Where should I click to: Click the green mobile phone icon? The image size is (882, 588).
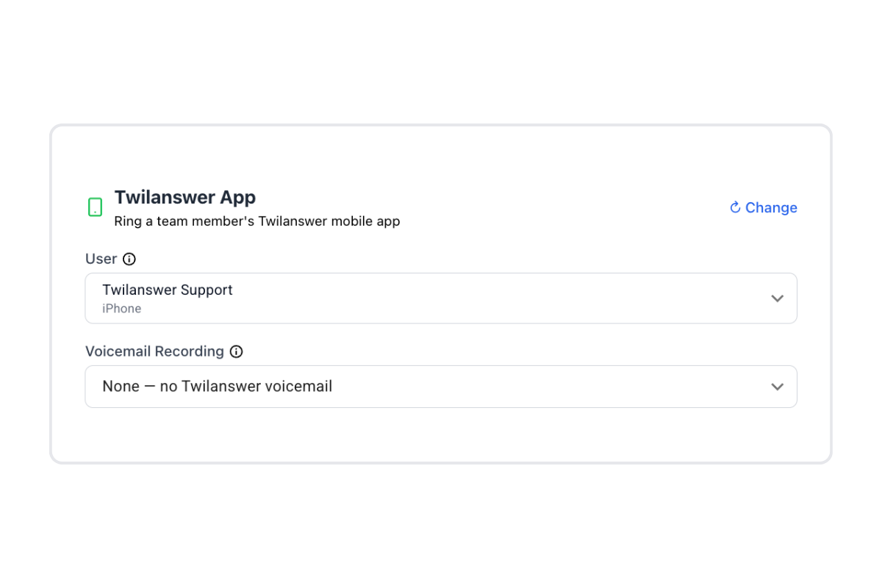coord(95,207)
